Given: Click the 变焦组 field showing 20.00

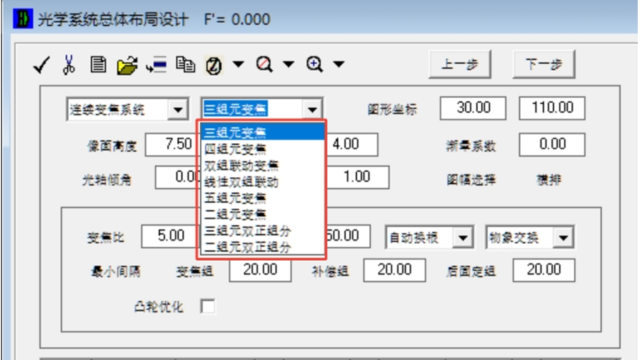Looking at the screenshot, I should point(260,270).
